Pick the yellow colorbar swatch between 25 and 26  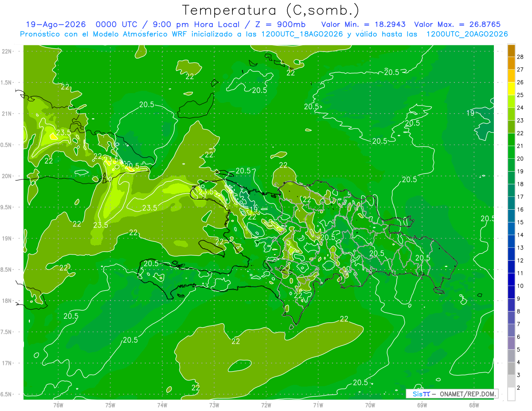point(511,88)
